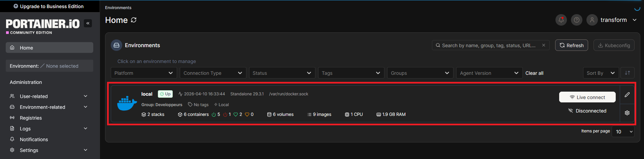
Task: Click the 1.9 GB RAM entry
Action: coord(391,115)
